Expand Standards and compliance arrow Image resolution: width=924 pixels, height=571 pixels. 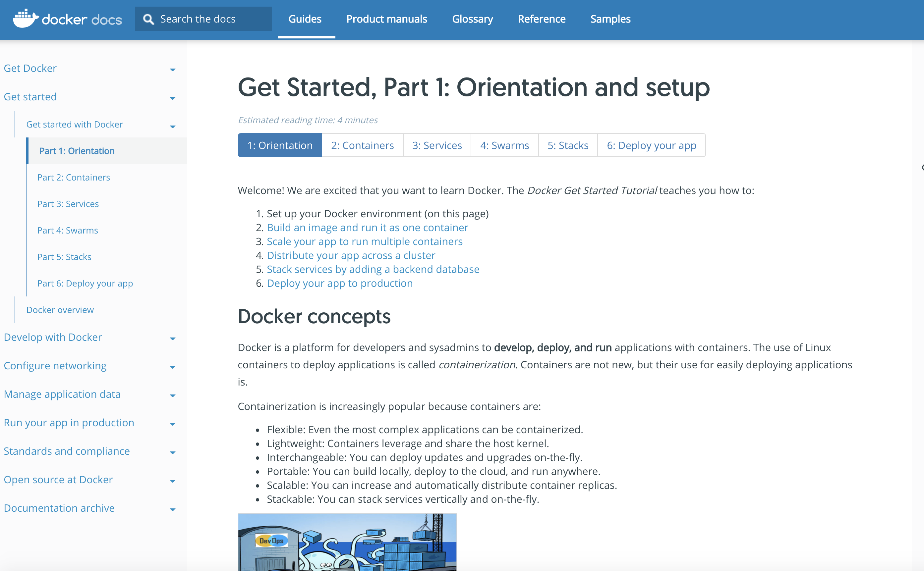[173, 452]
